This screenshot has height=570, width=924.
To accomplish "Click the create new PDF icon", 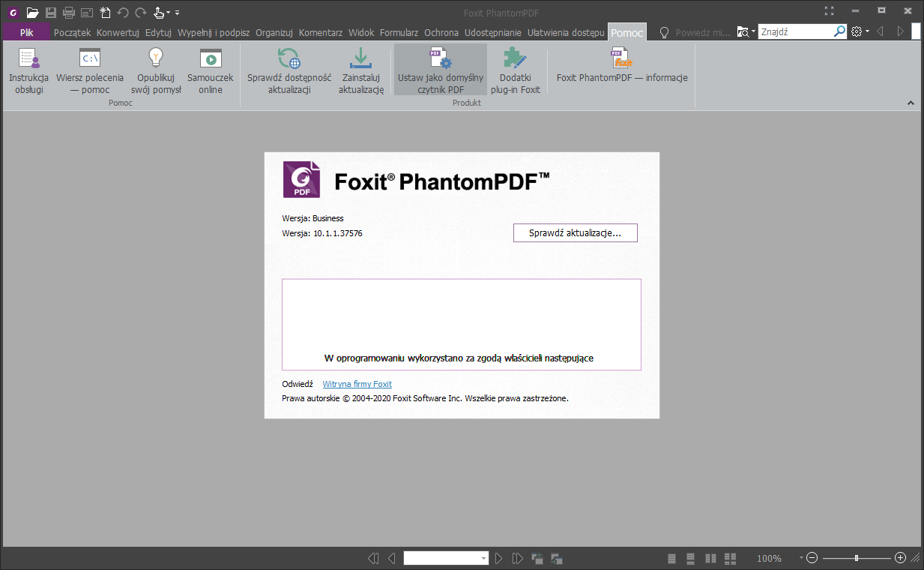I will point(105,12).
